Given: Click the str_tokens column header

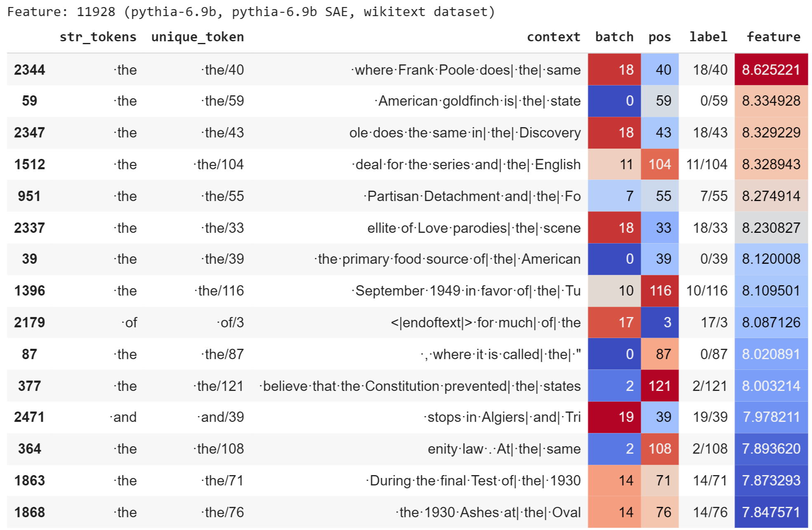Looking at the screenshot, I should point(98,37).
